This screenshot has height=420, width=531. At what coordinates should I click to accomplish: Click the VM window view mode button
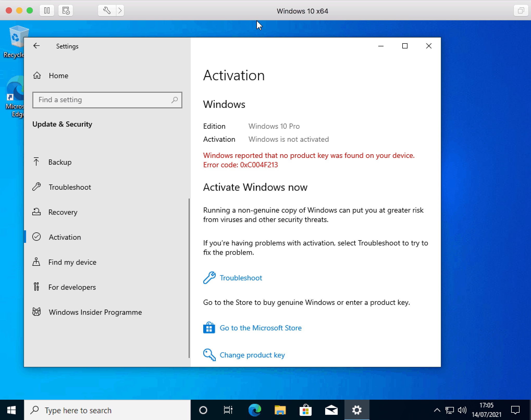coord(521,11)
